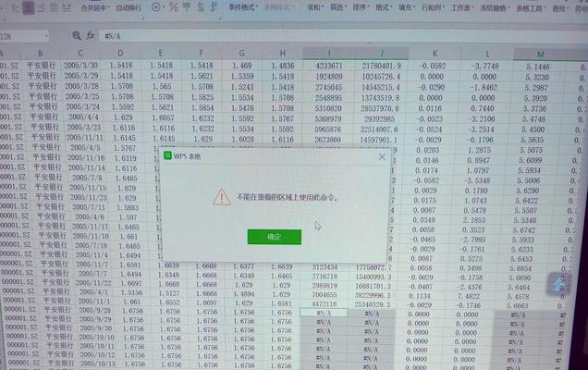The width and height of the screenshot is (588, 370).
Task: Click the green 确定 button
Action: coord(275,237)
